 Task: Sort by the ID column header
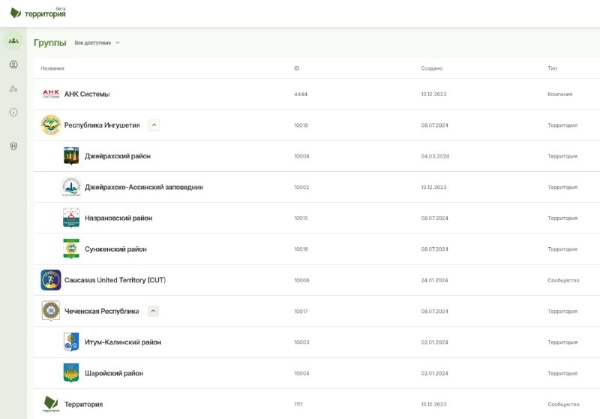pyautogui.click(x=297, y=68)
